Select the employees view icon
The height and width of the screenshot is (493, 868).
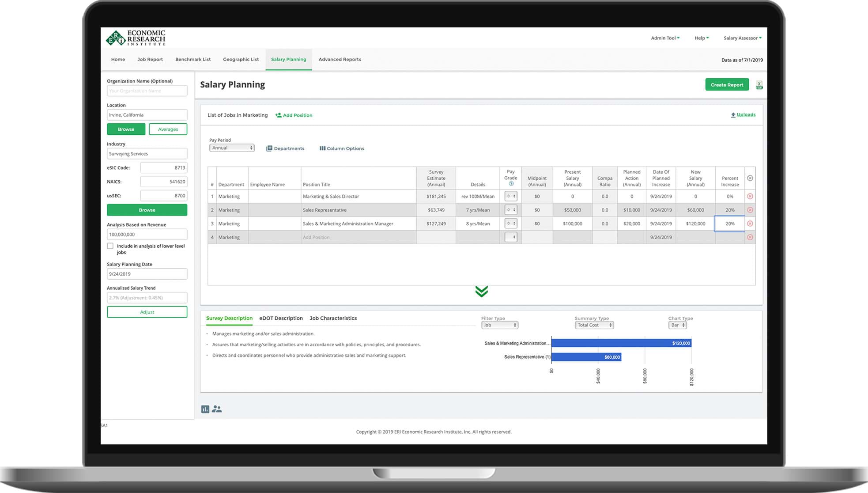point(216,409)
